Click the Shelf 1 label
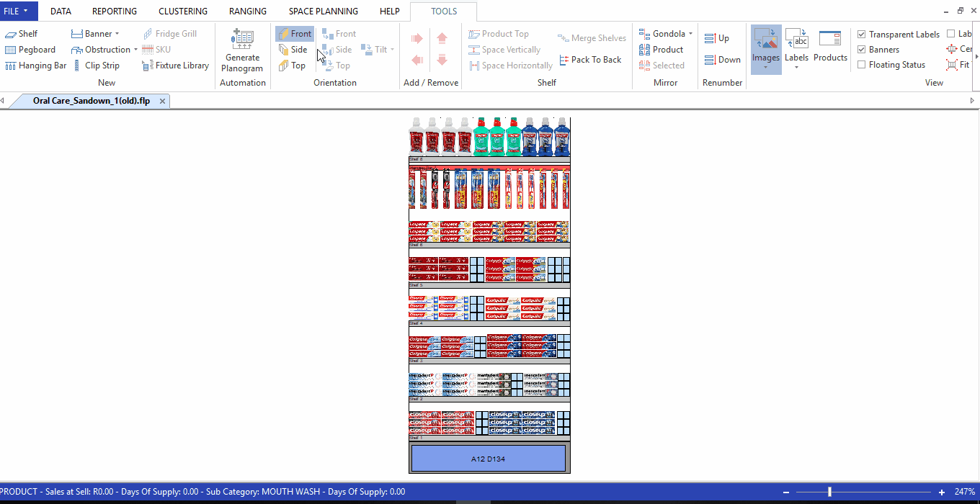 416,438
